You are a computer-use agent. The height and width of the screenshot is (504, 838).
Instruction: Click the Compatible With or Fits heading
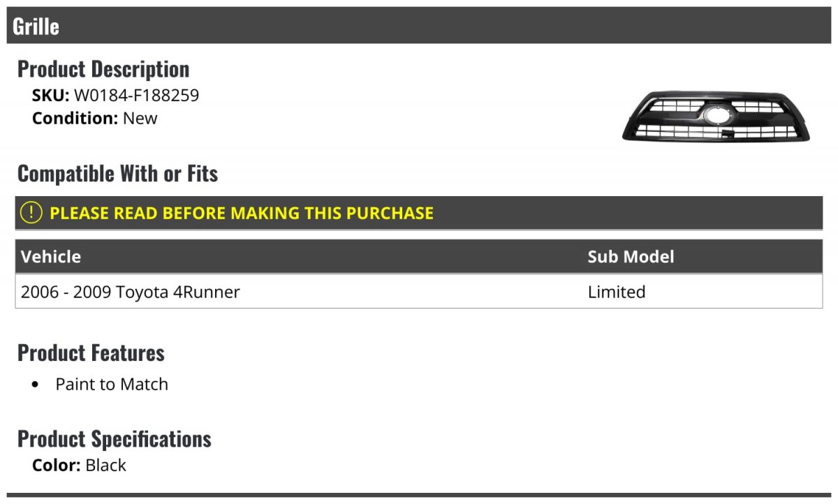click(117, 173)
